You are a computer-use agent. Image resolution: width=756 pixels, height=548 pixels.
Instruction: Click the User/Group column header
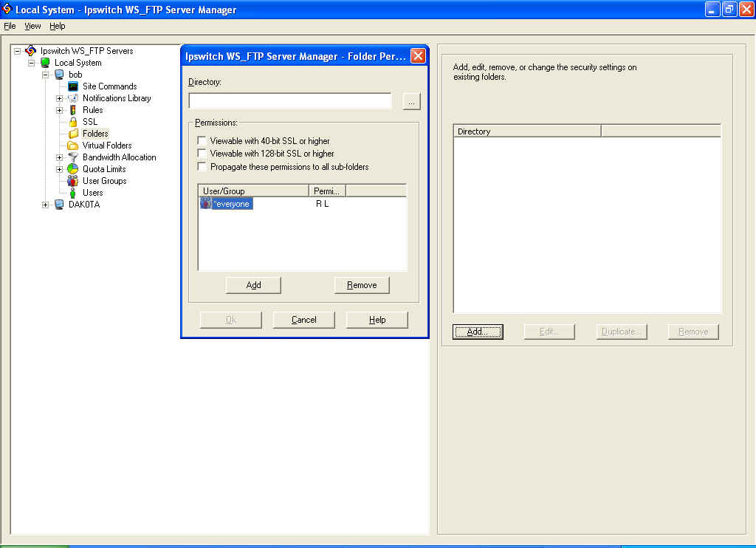tap(254, 191)
